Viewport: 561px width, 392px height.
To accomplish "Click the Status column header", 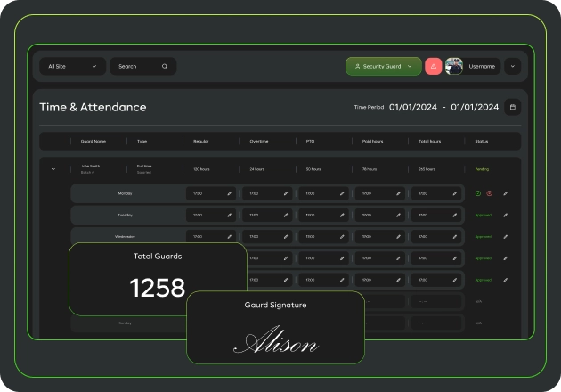I will [x=482, y=141].
